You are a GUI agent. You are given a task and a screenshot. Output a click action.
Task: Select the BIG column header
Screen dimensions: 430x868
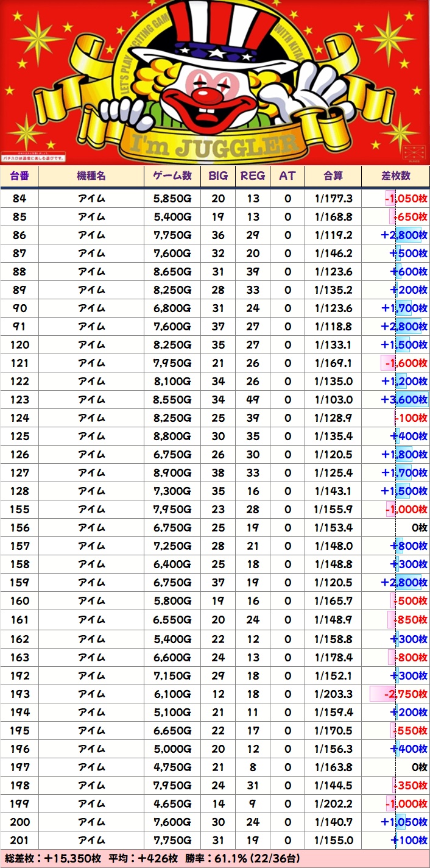click(218, 176)
